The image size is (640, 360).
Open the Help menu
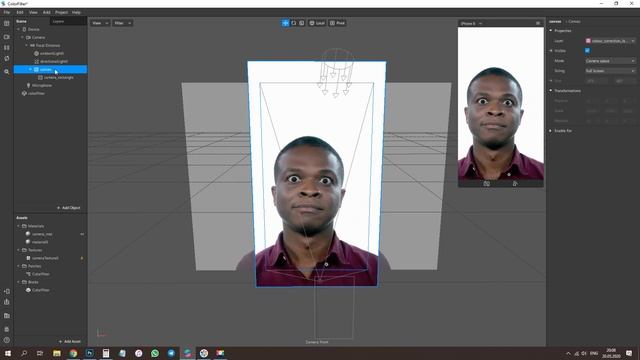pyautogui.click(x=76, y=12)
